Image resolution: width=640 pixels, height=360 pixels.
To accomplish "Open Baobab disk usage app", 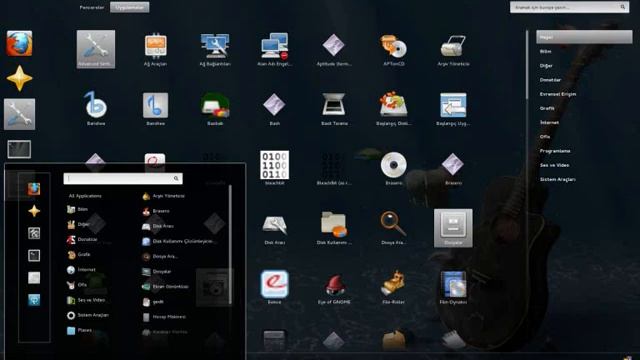I will 215,109.
